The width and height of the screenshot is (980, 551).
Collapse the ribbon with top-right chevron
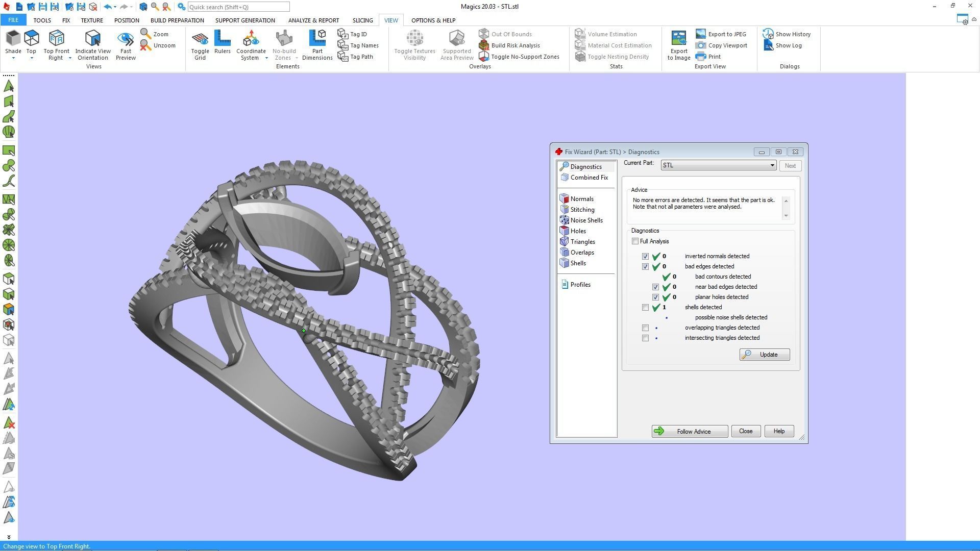[974, 19]
